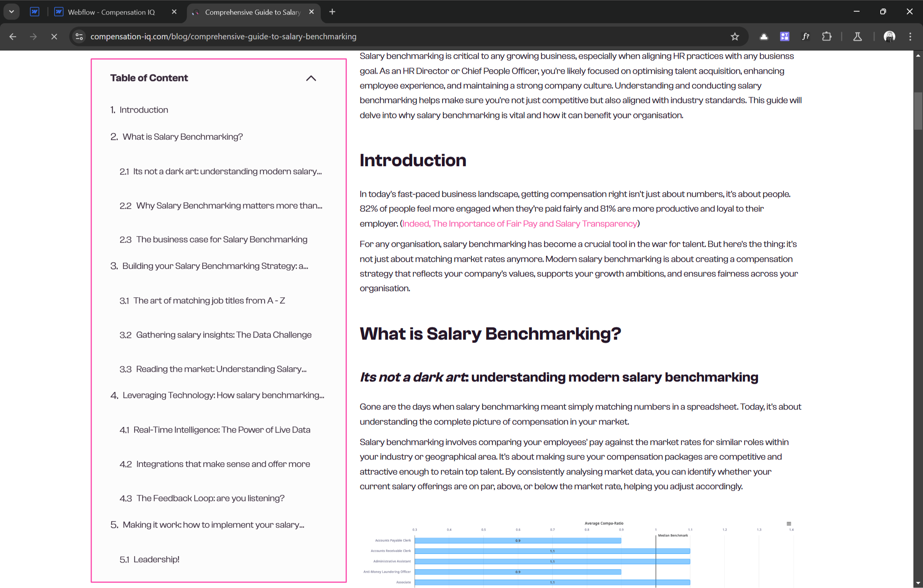Open the cloud extension icon

pos(764,37)
